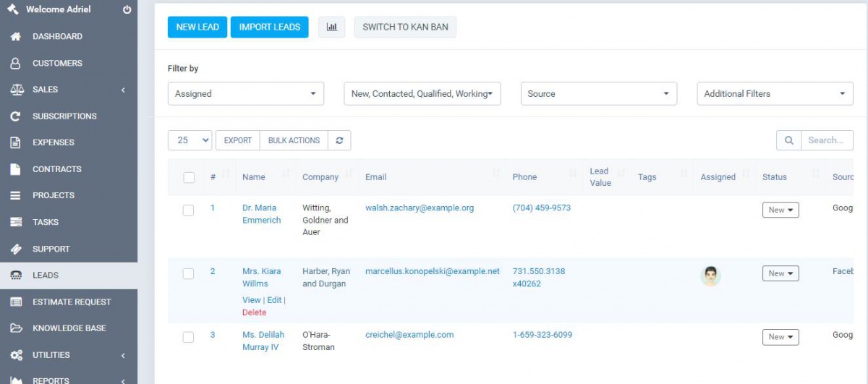Open Customers from the sidebar

tap(57, 63)
